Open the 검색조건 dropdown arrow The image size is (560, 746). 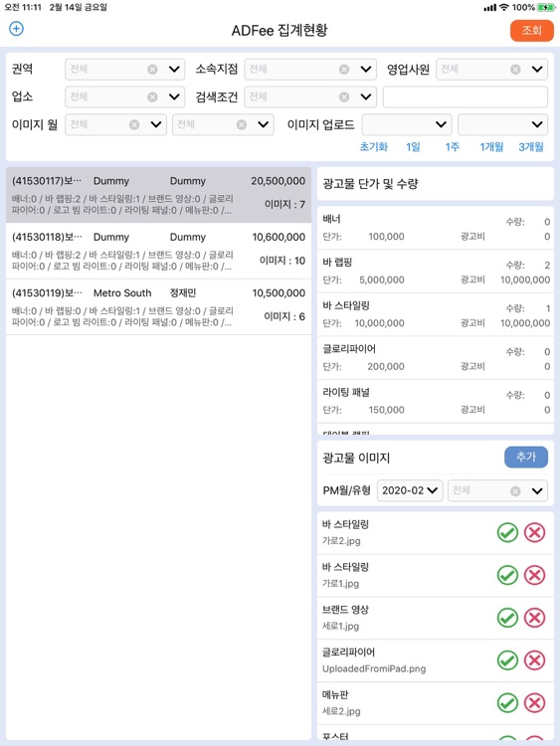pos(366,97)
